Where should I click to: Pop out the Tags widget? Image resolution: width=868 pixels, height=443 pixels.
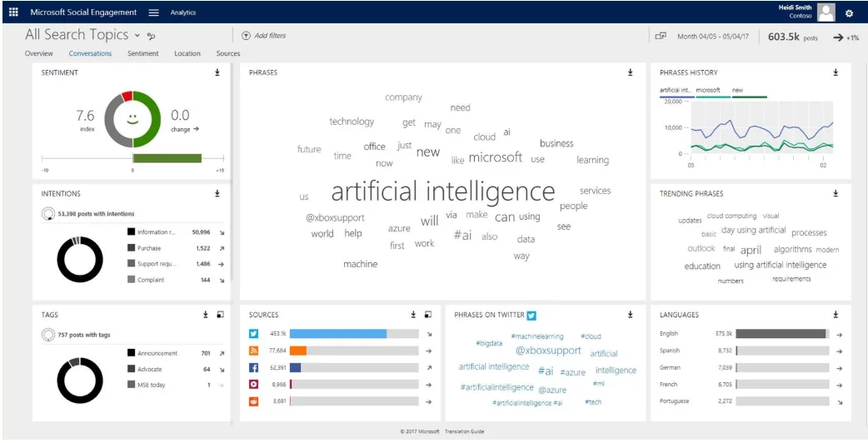point(220,315)
